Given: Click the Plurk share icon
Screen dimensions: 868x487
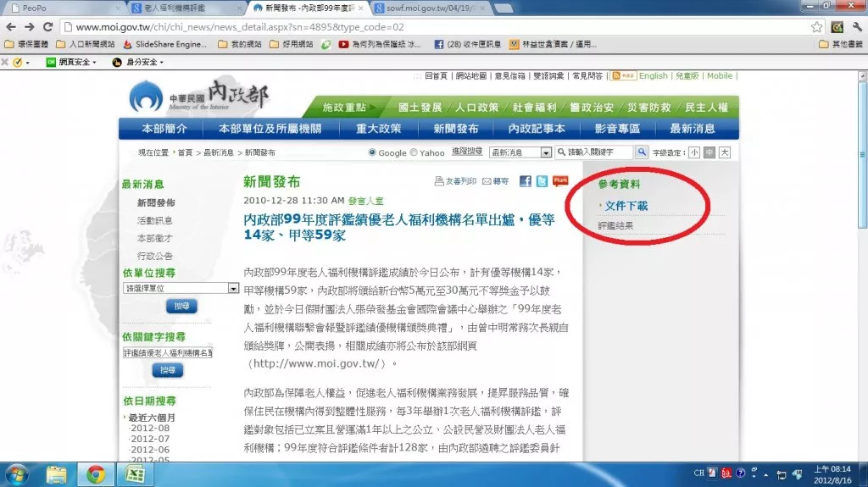Looking at the screenshot, I should [x=560, y=180].
